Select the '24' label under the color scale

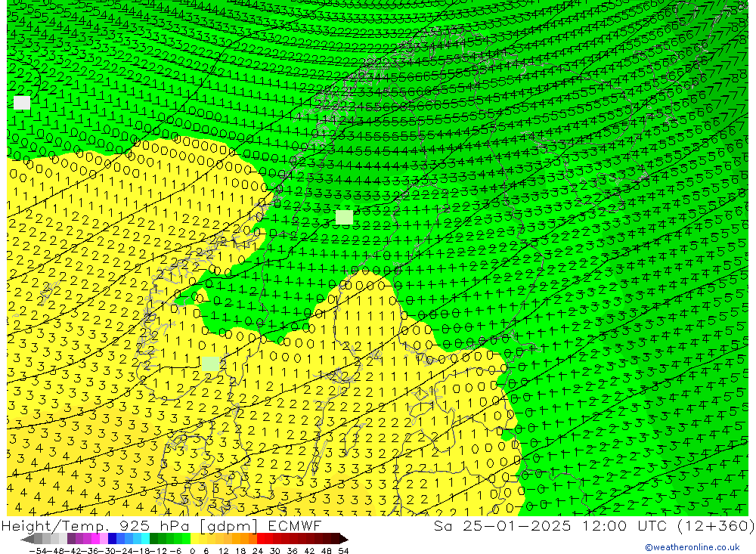point(258,551)
